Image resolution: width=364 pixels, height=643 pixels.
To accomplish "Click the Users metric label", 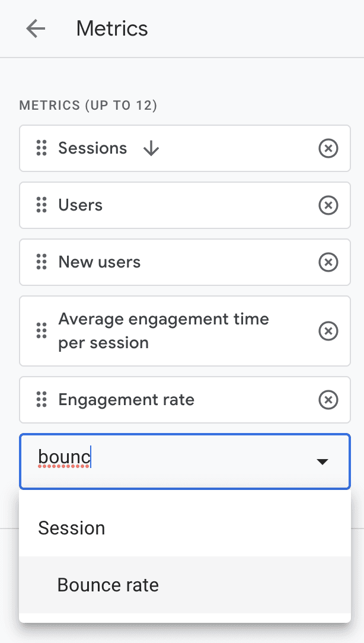I will [x=81, y=205].
